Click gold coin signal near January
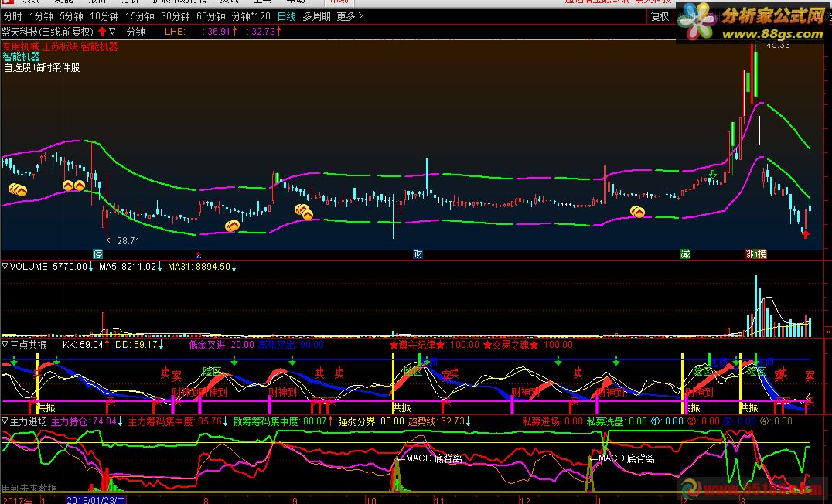Viewport: 832px width, 504px height. (637, 213)
